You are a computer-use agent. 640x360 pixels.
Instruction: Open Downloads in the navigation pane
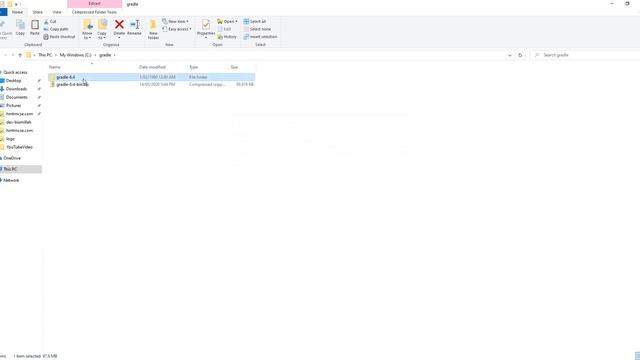[x=16, y=89]
